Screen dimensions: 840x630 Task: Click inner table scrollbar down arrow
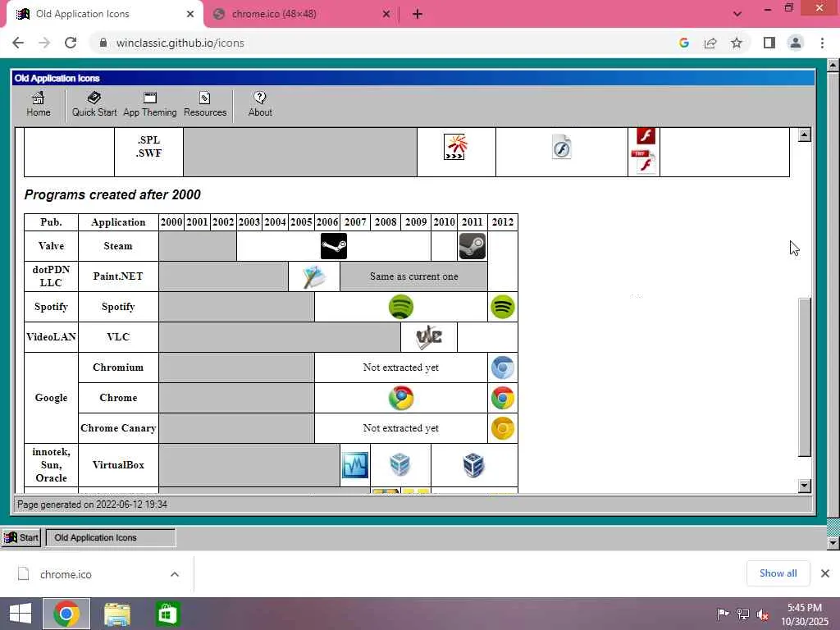click(x=804, y=486)
